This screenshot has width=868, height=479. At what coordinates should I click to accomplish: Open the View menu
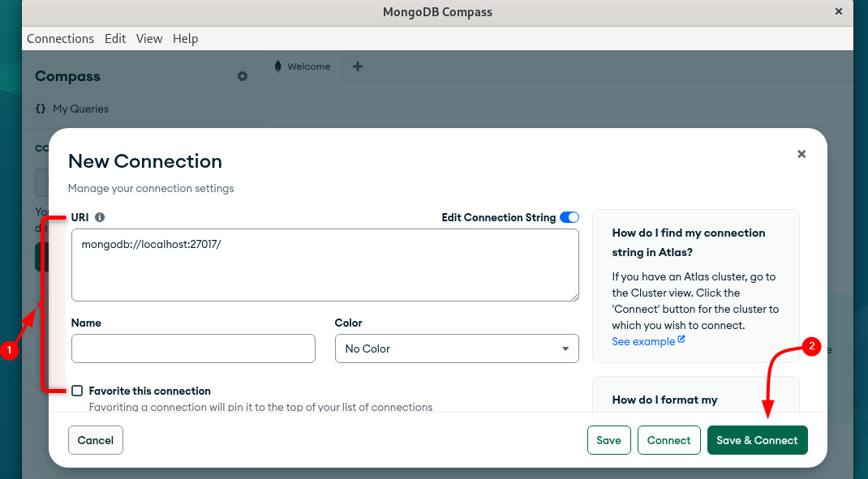149,39
